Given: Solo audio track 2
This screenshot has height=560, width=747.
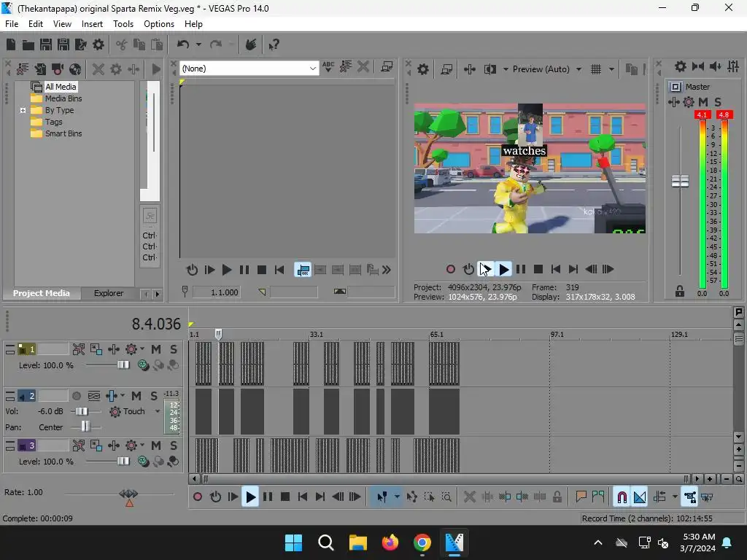Looking at the screenshot, I should point(153,396).
